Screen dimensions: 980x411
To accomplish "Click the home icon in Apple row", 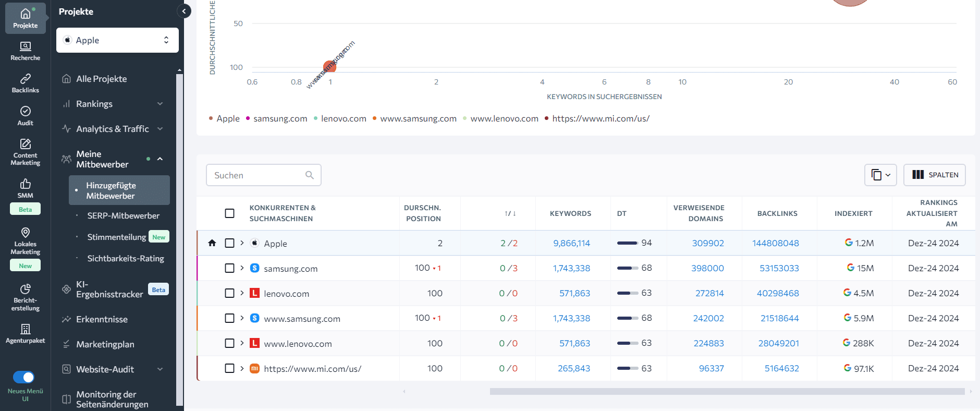I will 212,243.
